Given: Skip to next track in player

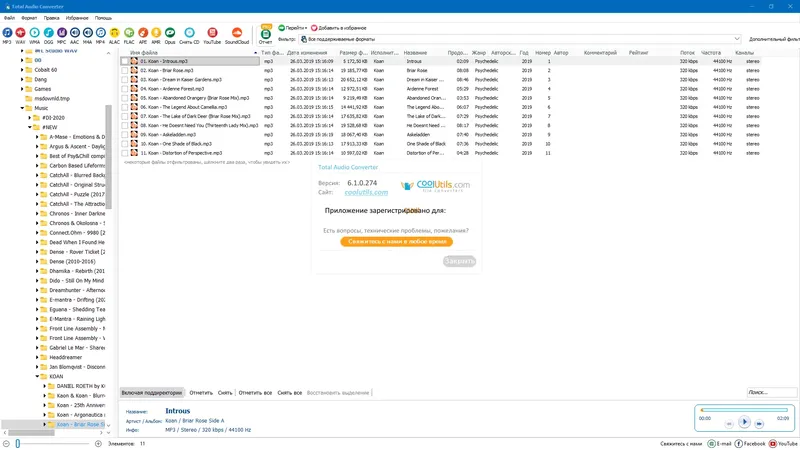Looking at the screenshot, I should pos(759,423).
